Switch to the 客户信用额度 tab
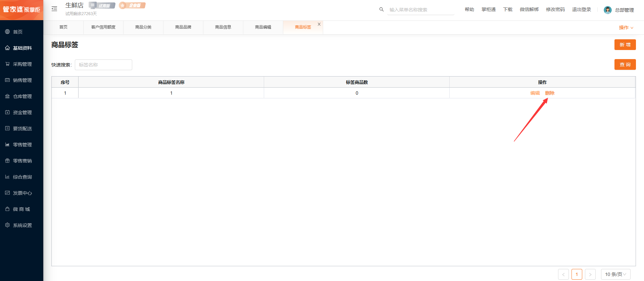The height and width of the screenshot is (281, 644). pos(103,27)
